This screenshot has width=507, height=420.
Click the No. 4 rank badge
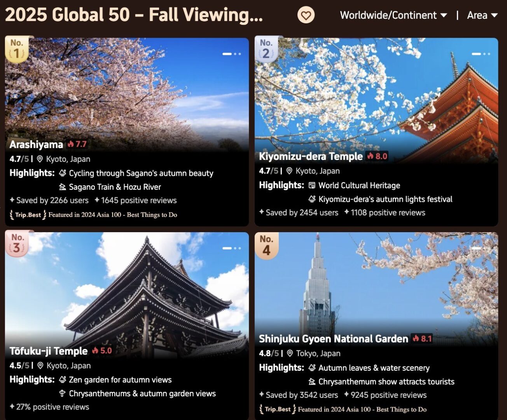(266, 246)
